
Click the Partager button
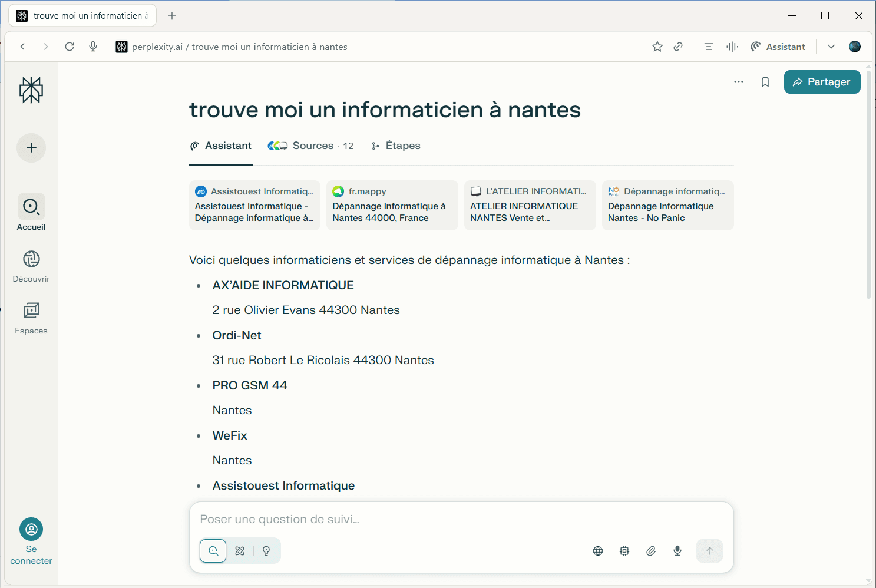point(822,82)
